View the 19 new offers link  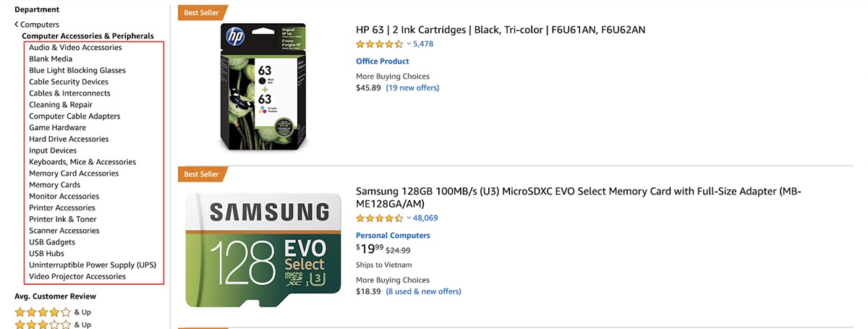(412, 88)
